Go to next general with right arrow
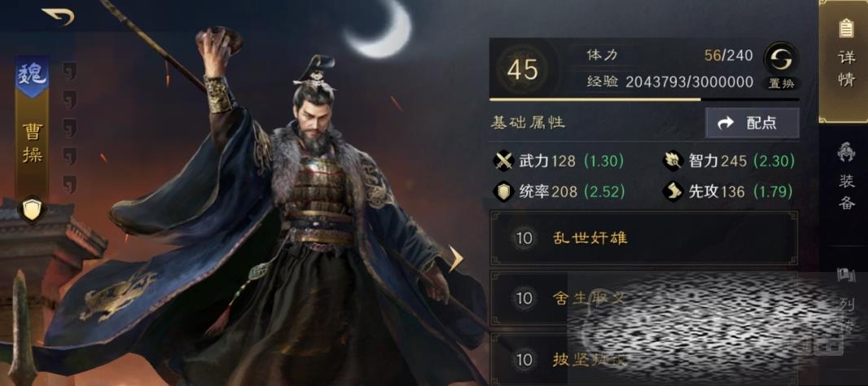This screenshot has height=386, width=868. click(455, 259)
